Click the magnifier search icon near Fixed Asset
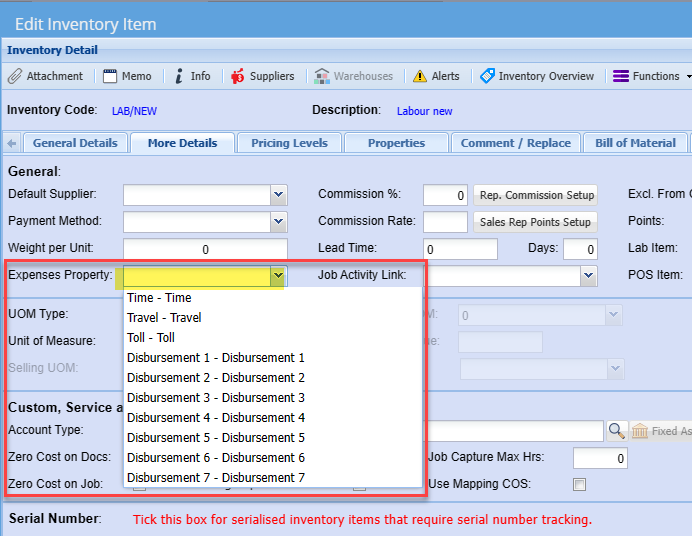Screen dimensions: 692x536 tap(616, 431)
